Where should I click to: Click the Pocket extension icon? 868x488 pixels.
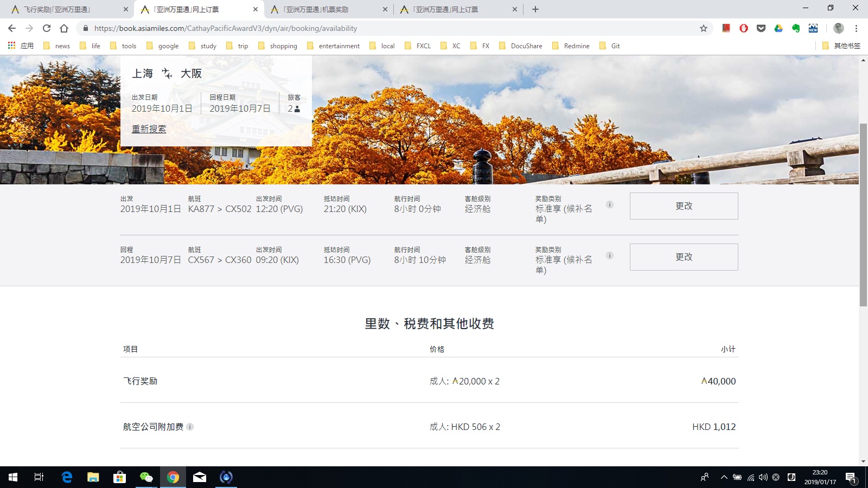[761, 28]
